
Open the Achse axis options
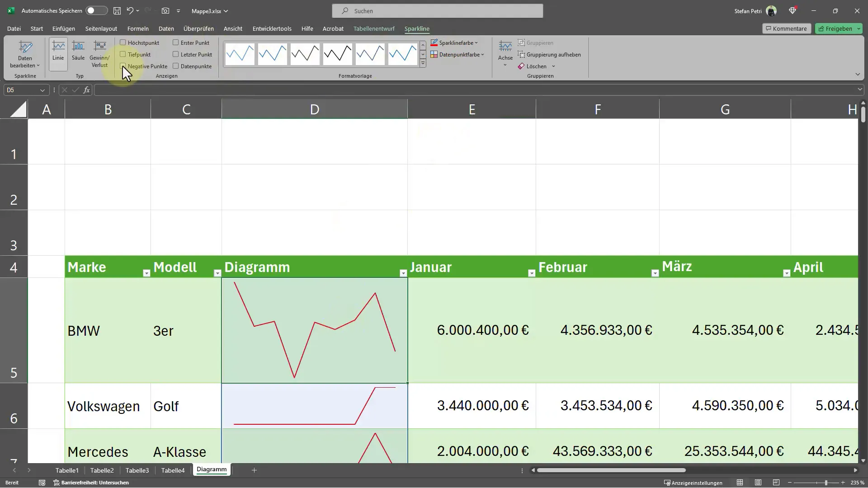(505, 54)
